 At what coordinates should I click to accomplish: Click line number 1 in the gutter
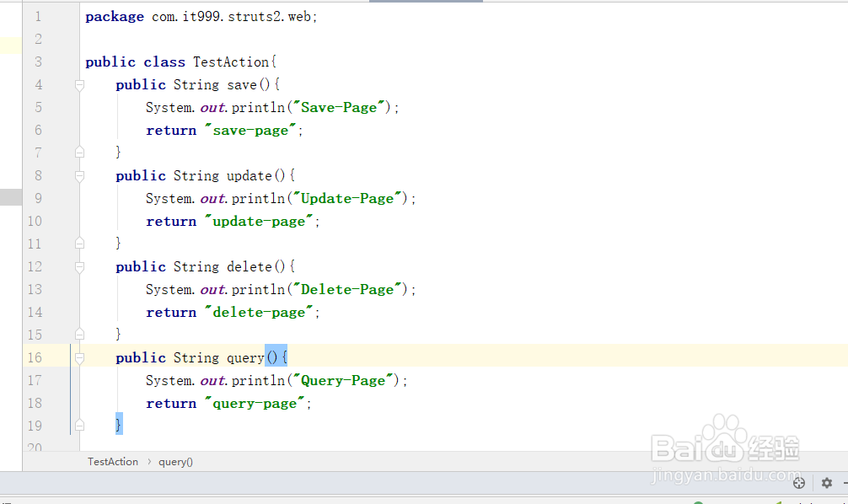pos(38,17)
